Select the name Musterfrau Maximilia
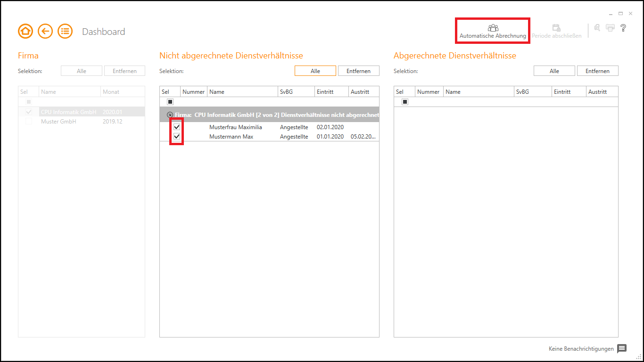 coord(236,127)
